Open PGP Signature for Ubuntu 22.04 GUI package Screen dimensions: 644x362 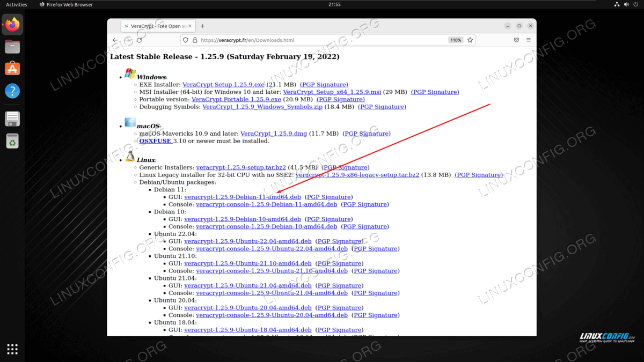pos(340,241)
